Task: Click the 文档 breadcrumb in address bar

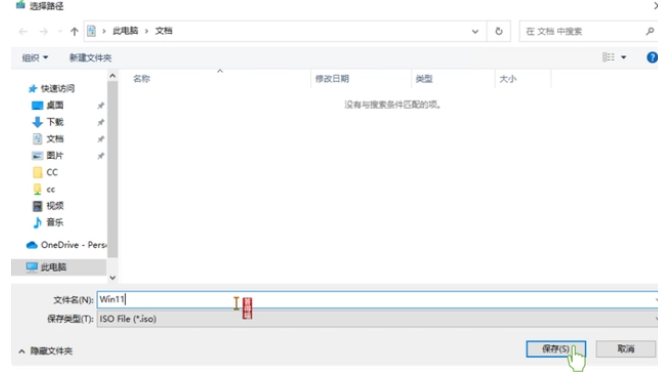Action: tap(164, 31)
